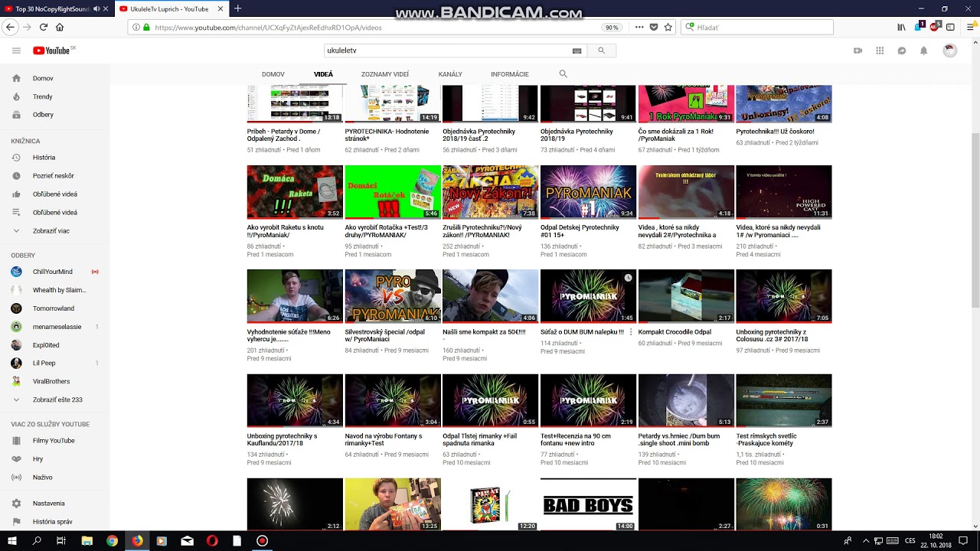Open the 90% zoom level indicator
980x551 pixels.
612,27
